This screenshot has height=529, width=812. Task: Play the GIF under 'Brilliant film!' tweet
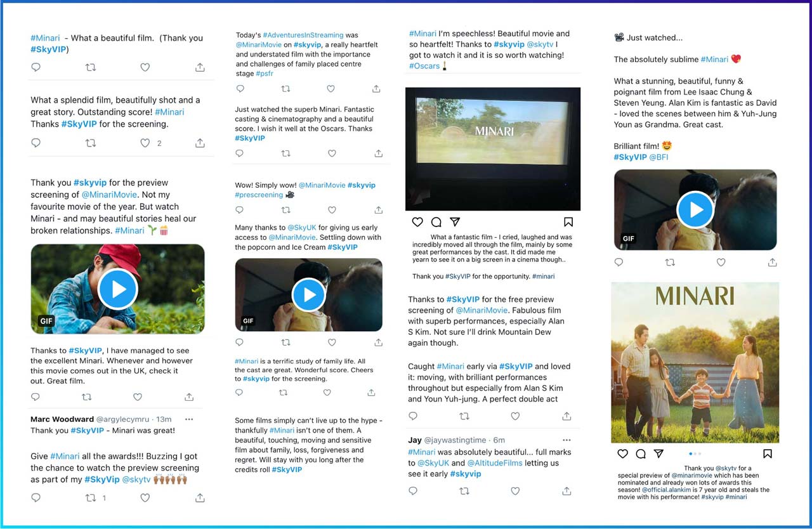point(696,210)
